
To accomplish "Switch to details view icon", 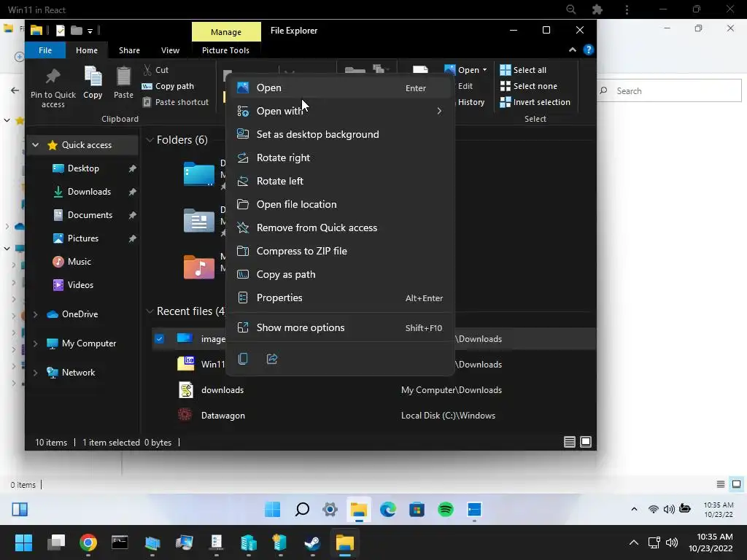I will 569,442.
